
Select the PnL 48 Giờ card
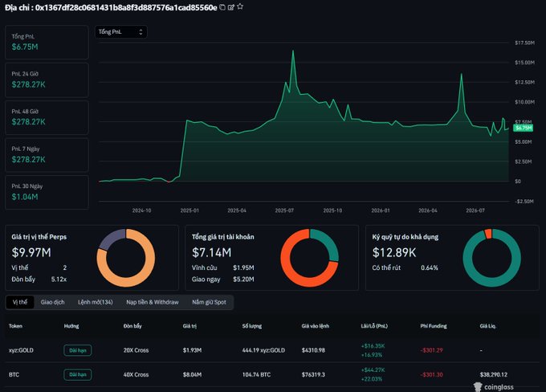point(47,117)
